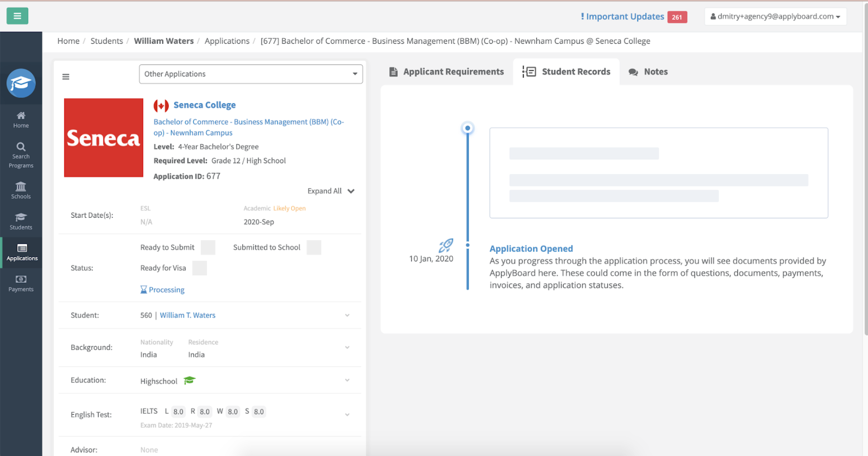Viewport: 868px width, 456px height.
Task: Toggle the green hamburger menu button
Action: coord(17,16)
